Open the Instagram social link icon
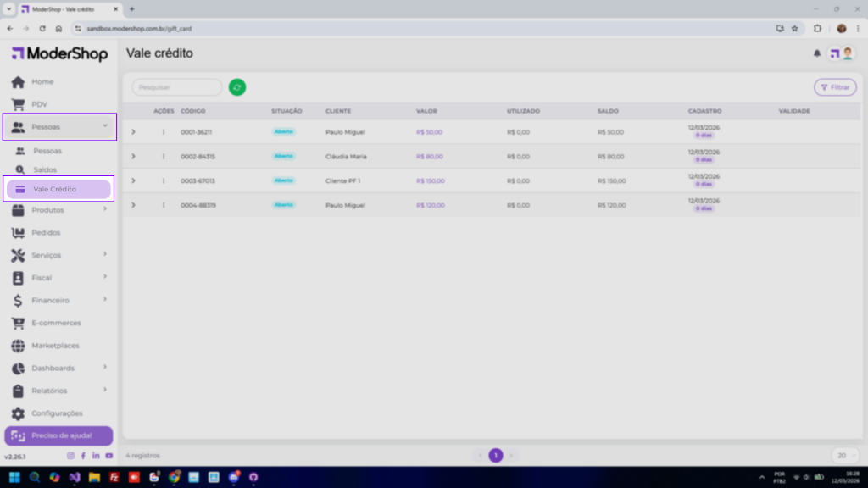Viewport: 868px width, 488px height. (x=70, y=456)
